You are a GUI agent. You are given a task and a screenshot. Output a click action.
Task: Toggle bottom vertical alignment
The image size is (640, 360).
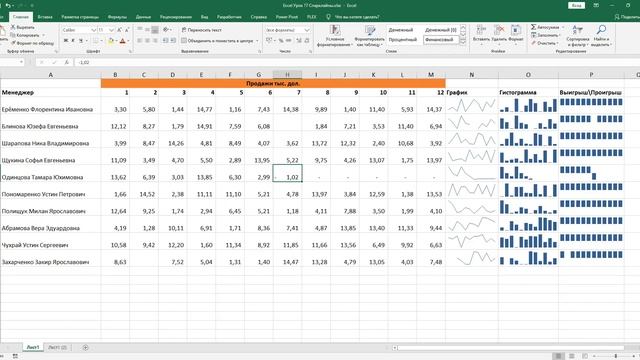pyautogui.click(x=155, y=30)
